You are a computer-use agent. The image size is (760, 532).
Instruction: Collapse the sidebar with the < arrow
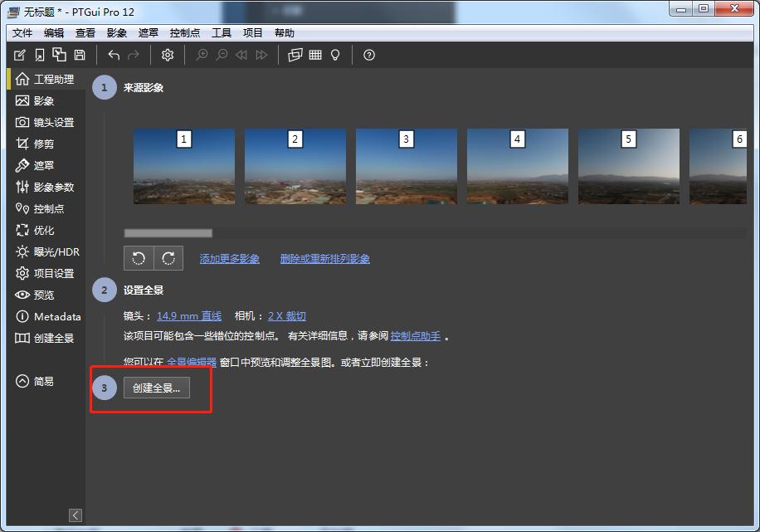(76, 515)
